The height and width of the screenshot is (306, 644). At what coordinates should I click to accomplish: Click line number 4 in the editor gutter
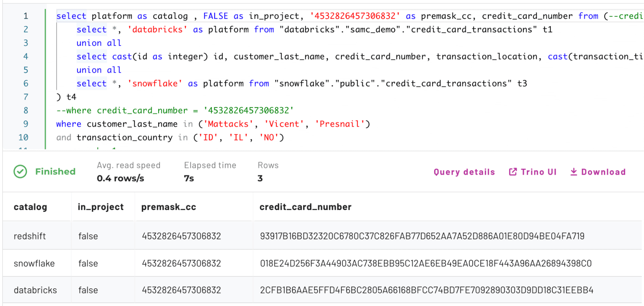click(26, 56)
